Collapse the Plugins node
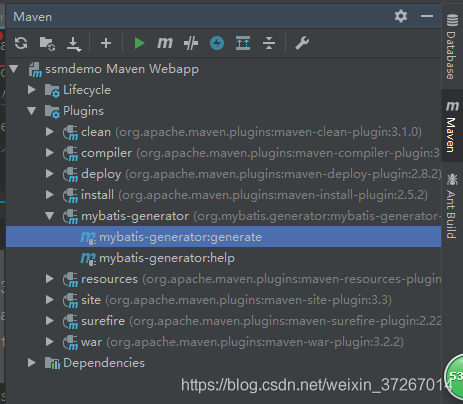This screenshot has width=463, height=404. (32, 111)
